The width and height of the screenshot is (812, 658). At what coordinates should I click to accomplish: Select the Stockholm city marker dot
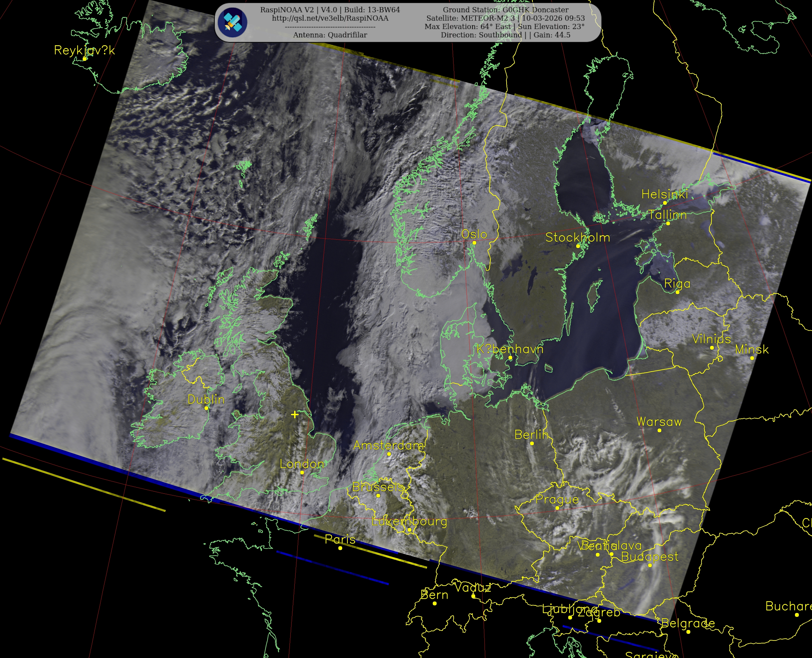point(578,246)
